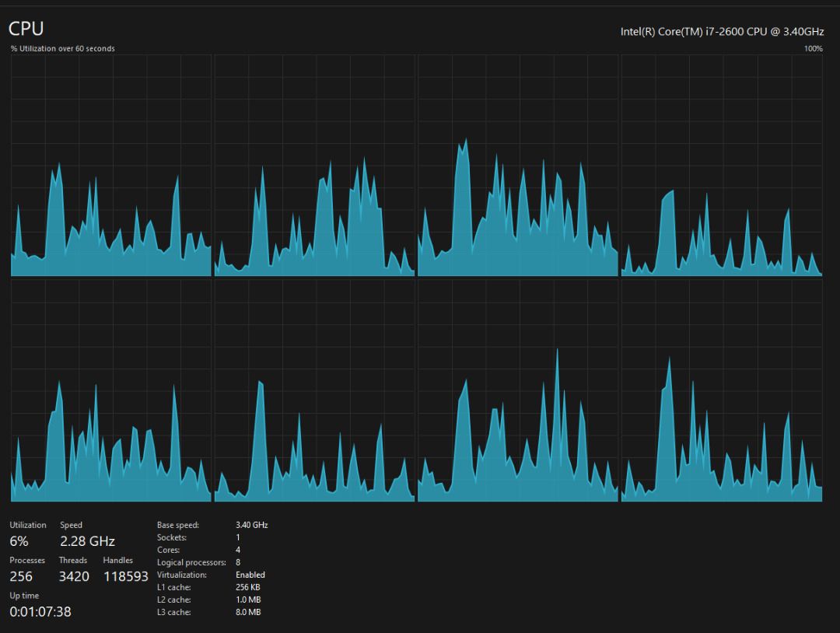
Task: Select the second logical processor graph
Action: (x=314, y=166)
